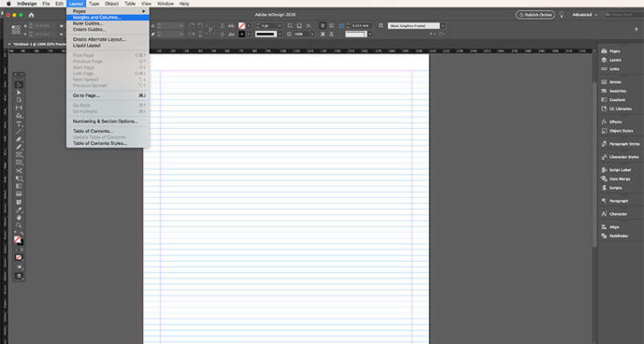644x344 pixels.
Task: Click the fill color swatch in control bar
Action: (x=241, y=26)
